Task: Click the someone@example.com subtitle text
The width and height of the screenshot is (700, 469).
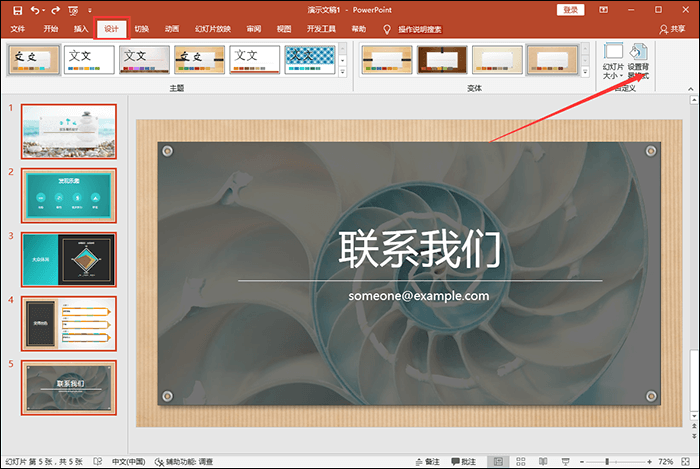Action: (x=419, y=296)
